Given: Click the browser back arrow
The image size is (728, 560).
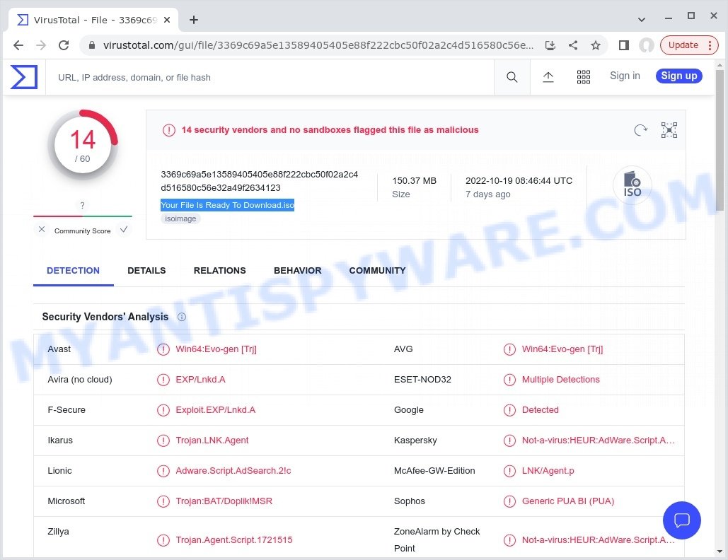Looking at the screenshot, I should tap(18, 45).
